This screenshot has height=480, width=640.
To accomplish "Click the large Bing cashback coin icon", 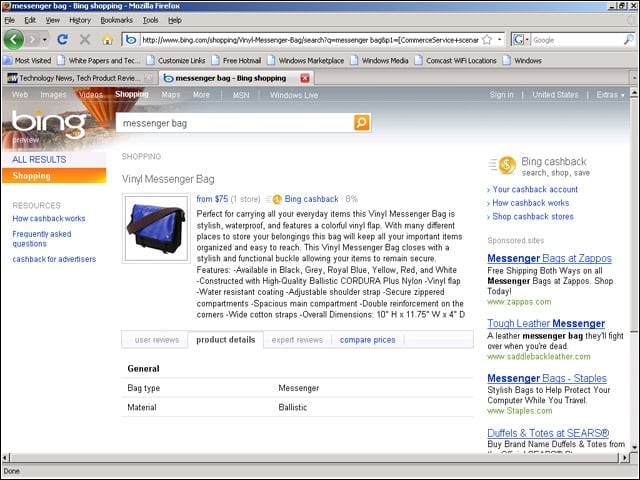I will (507, 165).
